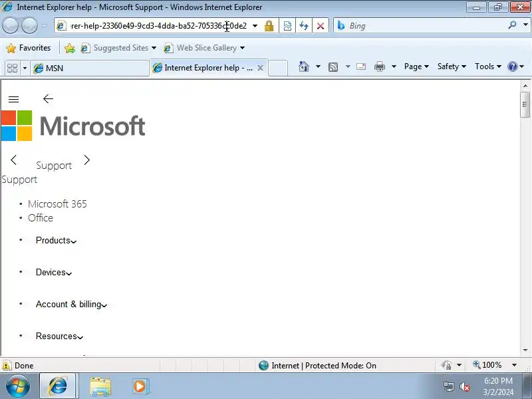532x399 pixels.
Task: Open the Print options dropdown arrow
Action: [x=394, y=66]
